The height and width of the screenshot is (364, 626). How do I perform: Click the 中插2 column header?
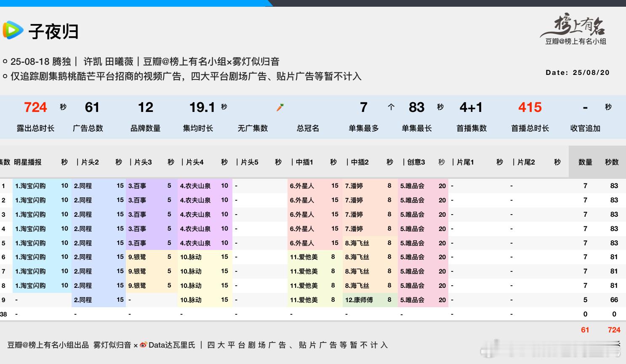[x=360, y=162]
